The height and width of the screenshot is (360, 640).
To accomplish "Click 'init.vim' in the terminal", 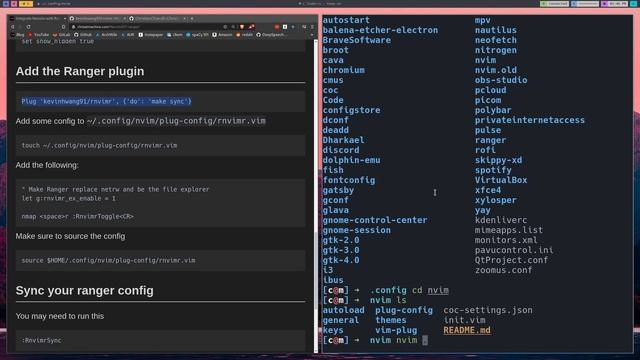I will pyautogui.click(x=464, y=320).
